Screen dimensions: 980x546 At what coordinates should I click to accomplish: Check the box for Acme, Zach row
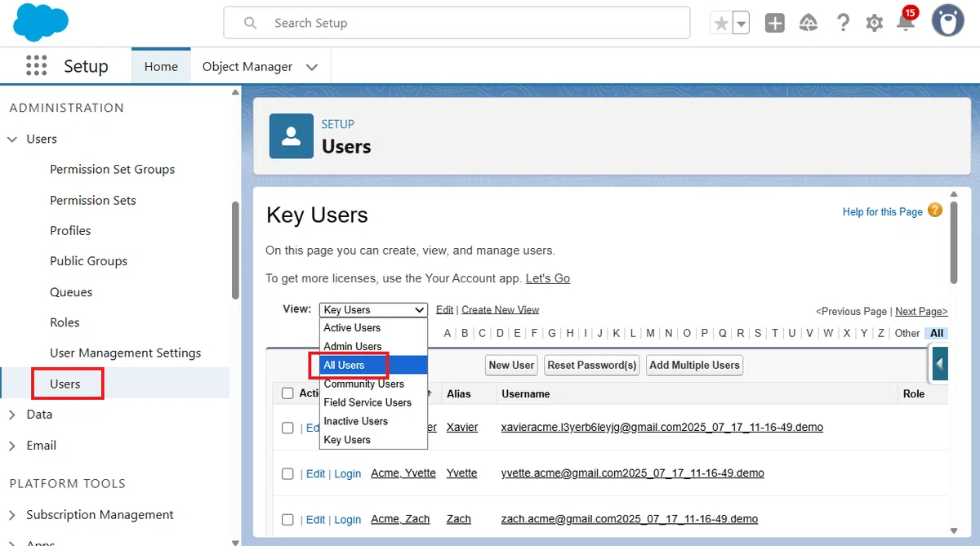point(287,520)
